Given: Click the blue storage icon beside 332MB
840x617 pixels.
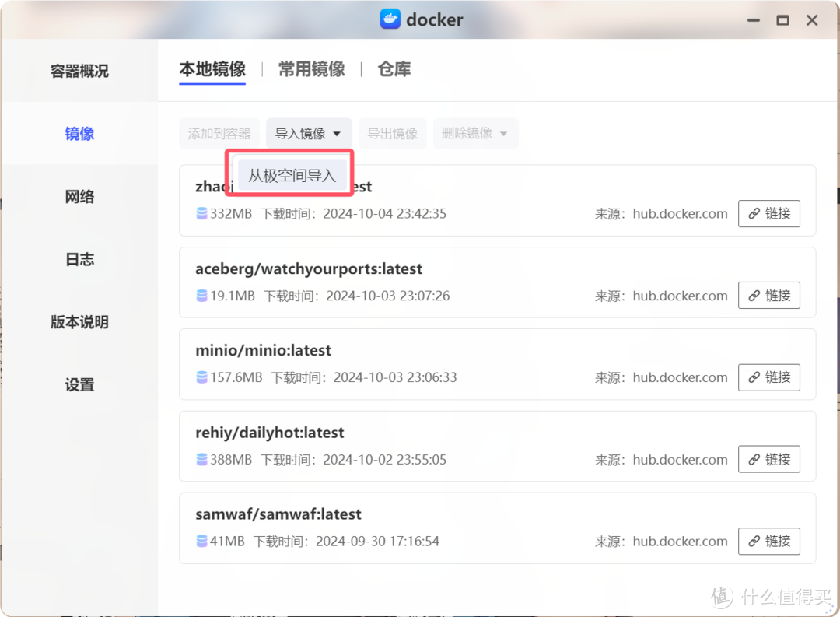Looking at the screenshot, I should click(201, 213).
